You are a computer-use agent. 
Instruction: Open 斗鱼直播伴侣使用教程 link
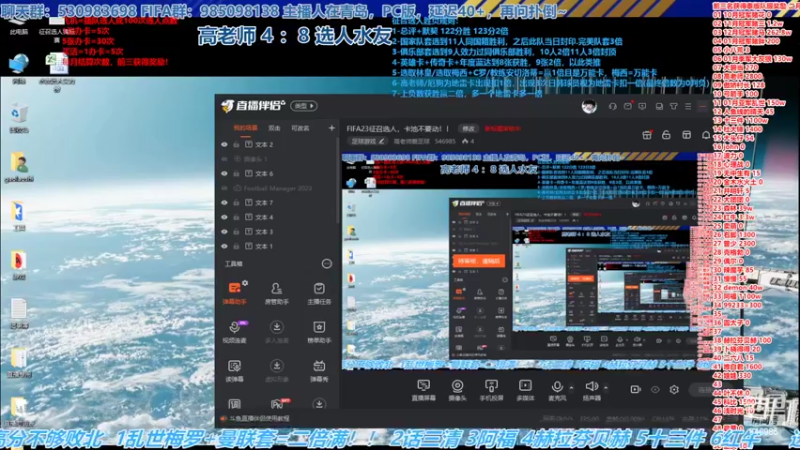coord(259,418)
